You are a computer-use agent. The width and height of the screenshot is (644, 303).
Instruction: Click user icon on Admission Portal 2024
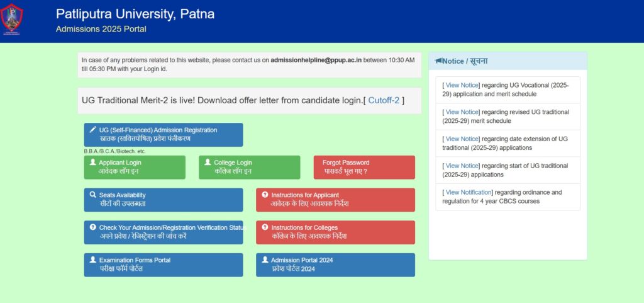tap(265, 260)
